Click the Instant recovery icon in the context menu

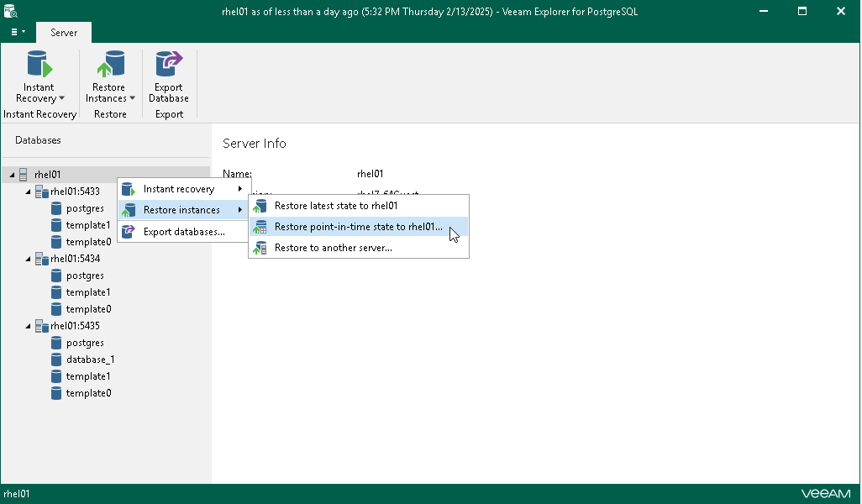point(128,188)
